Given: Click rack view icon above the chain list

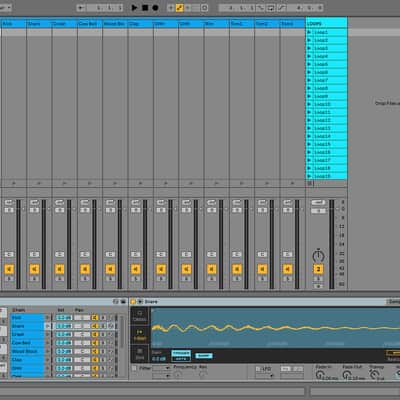Looking at the screenshot, I should (116, 302).
